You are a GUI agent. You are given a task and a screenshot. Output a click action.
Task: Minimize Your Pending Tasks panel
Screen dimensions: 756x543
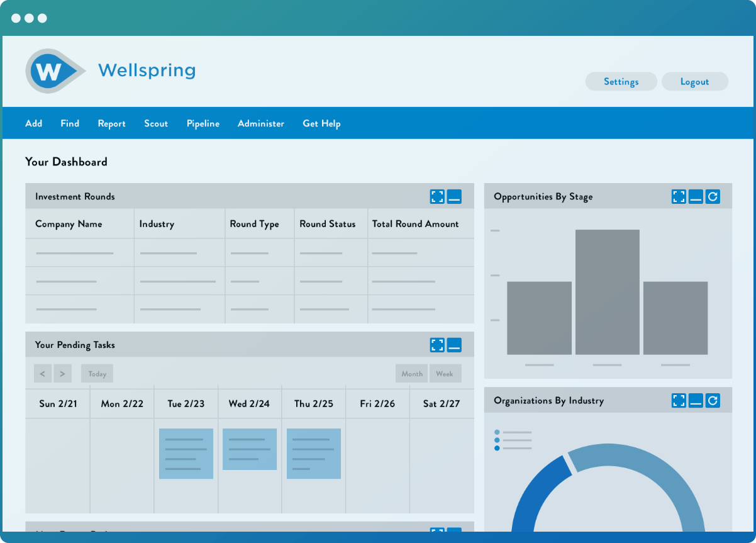pyautogui.click(x=454, y=345)
